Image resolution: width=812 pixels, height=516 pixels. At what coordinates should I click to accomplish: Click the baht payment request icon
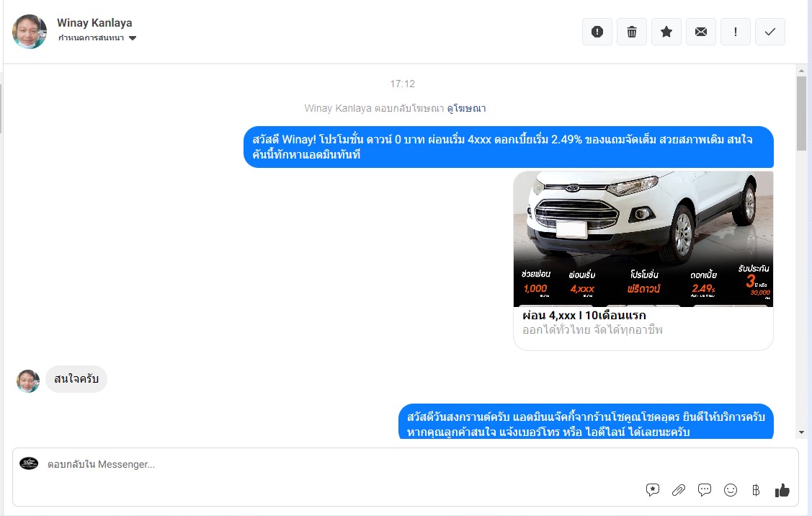tap(756, 489)
